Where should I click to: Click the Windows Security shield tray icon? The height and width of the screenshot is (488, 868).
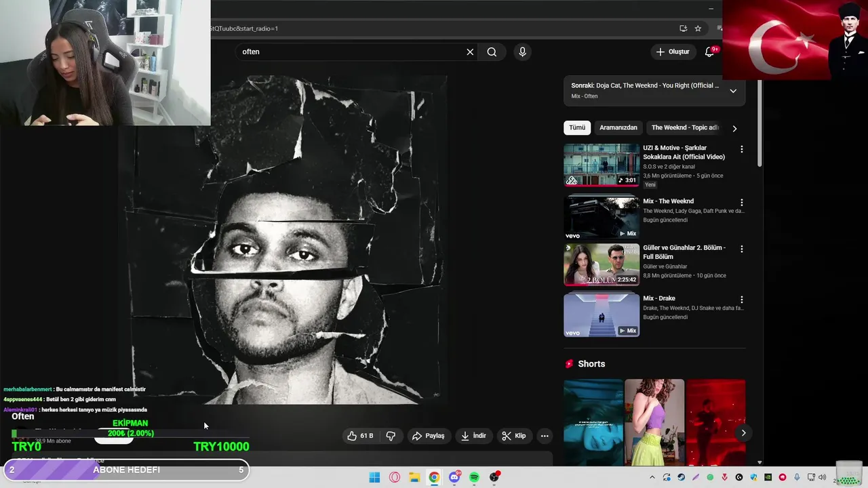pyautogui.click(x=753, y=477)
